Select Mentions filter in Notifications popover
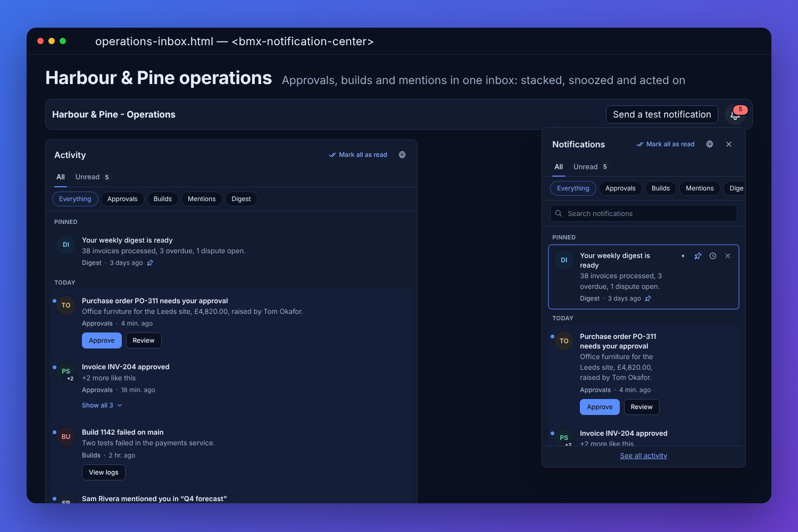 (x=700, y=188)
